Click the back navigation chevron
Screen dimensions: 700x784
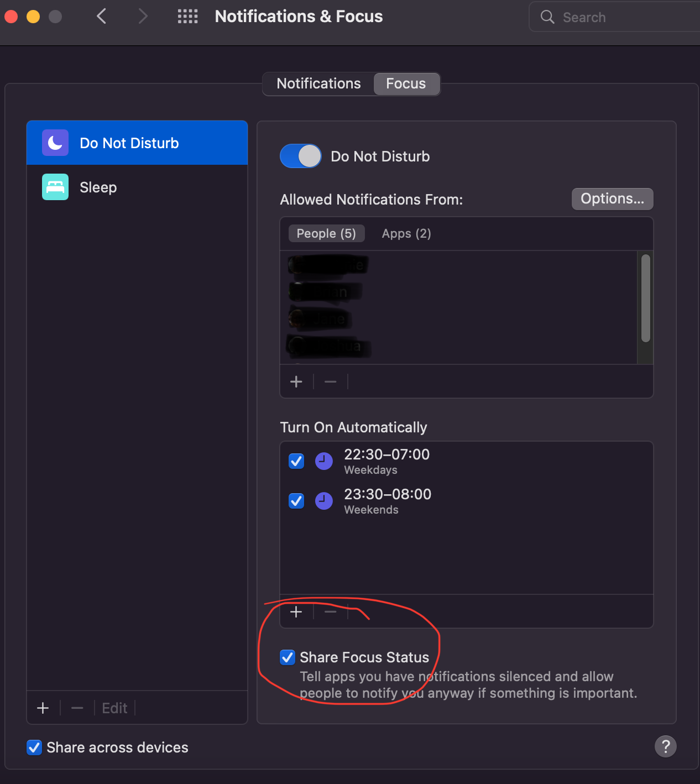point(101,17)
